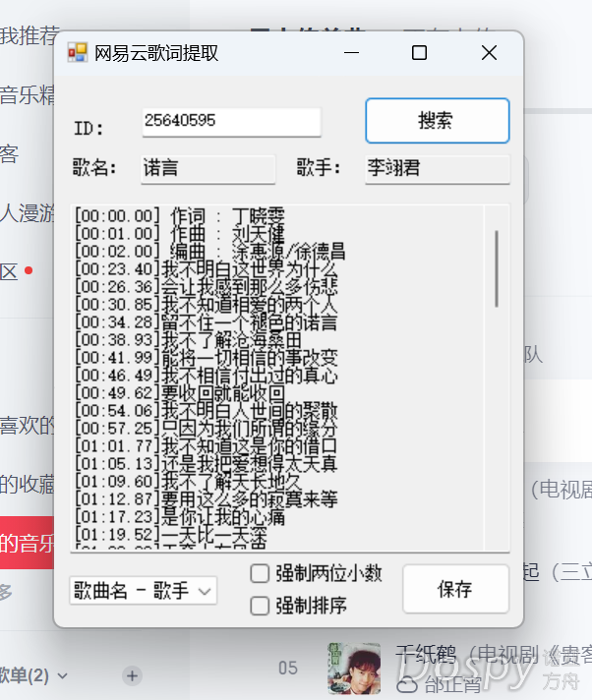The width and height of the screenshot is (592, 700).
Task: Click lyric line 我不相信付出过的真心
Action: (x=206, y=375)
